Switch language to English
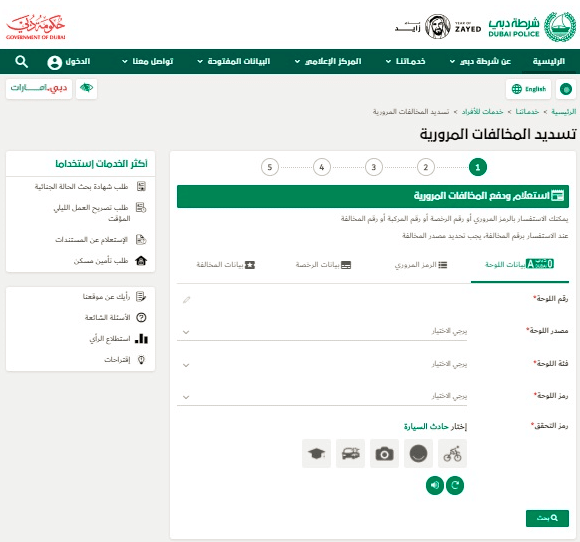Viewport: 580px width, 542px height. pos(529,89)
